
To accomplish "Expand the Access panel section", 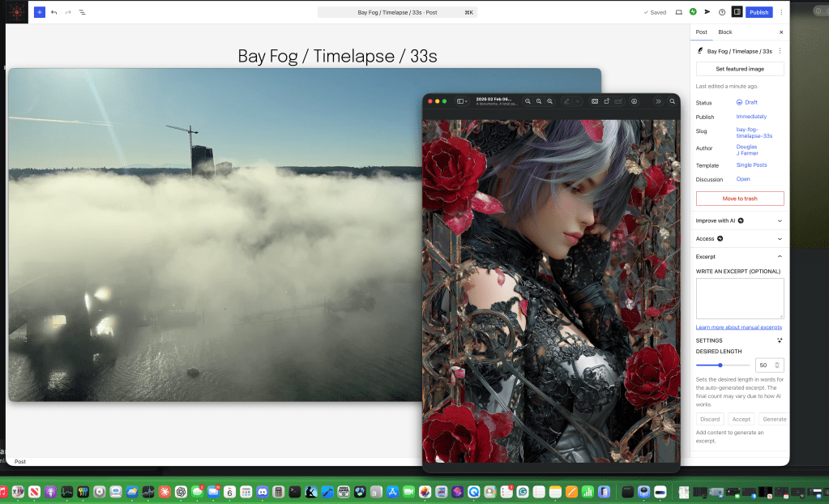I will click(x=739, y=239).
